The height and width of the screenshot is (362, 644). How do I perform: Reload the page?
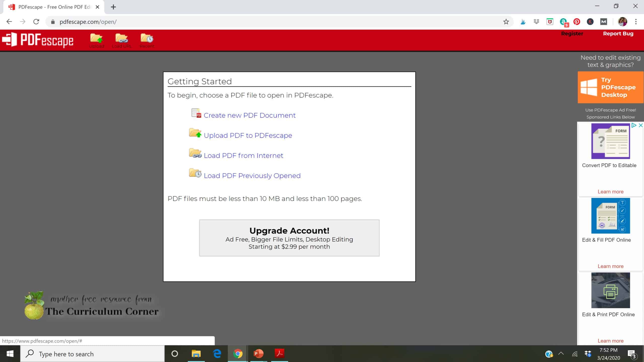point(36,22)
